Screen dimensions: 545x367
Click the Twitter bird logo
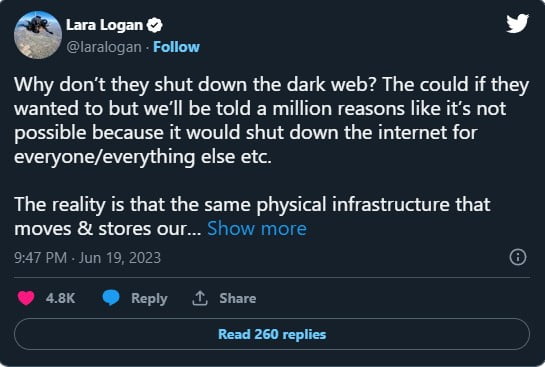point(517,23)
